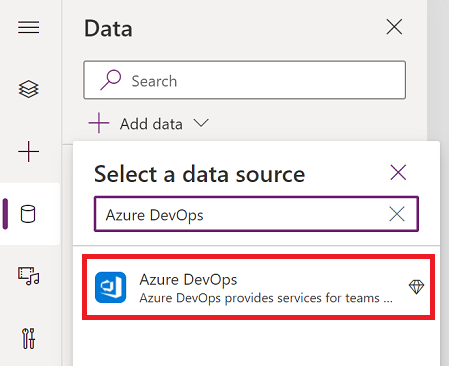Click the Azure DevOps search text field

click(256, 214)
